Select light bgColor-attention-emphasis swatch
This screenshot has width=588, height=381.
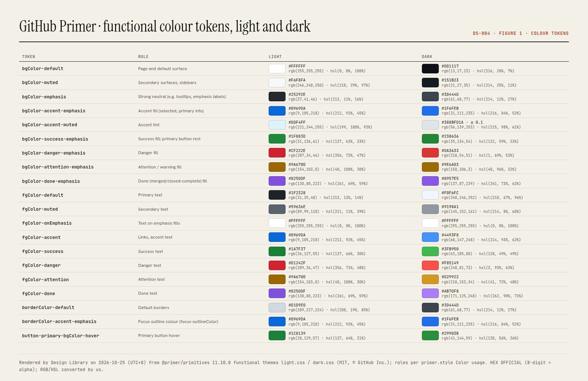tap(277, 167)
